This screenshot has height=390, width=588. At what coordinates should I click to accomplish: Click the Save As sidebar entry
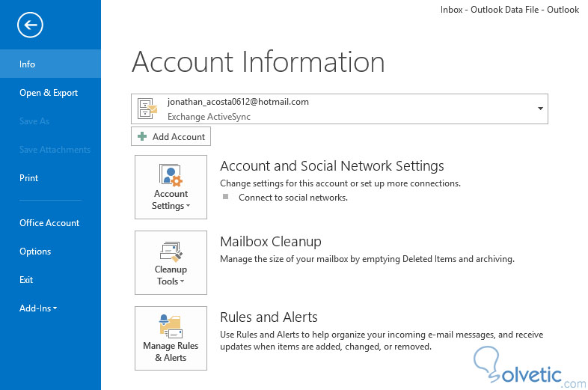(x=34, y=121)
